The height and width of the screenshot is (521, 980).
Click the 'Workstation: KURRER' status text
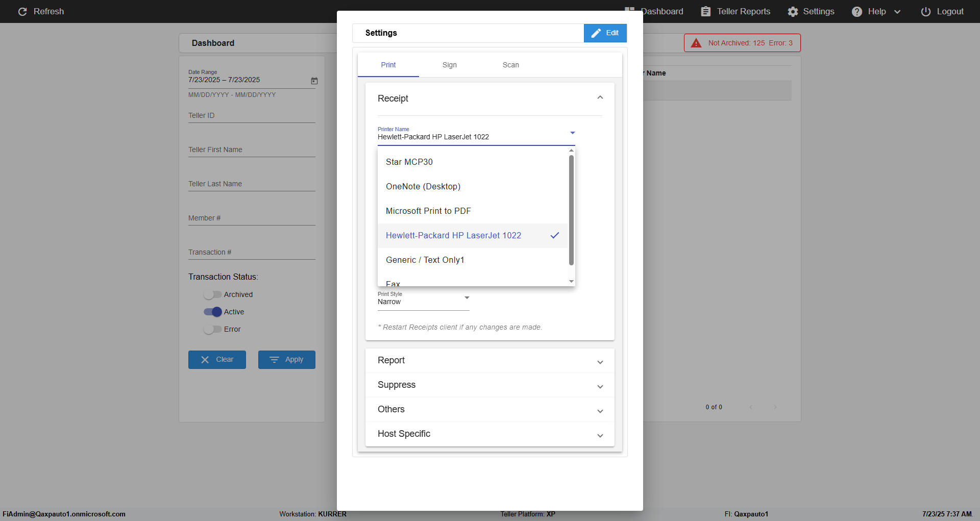coord(313,514)
